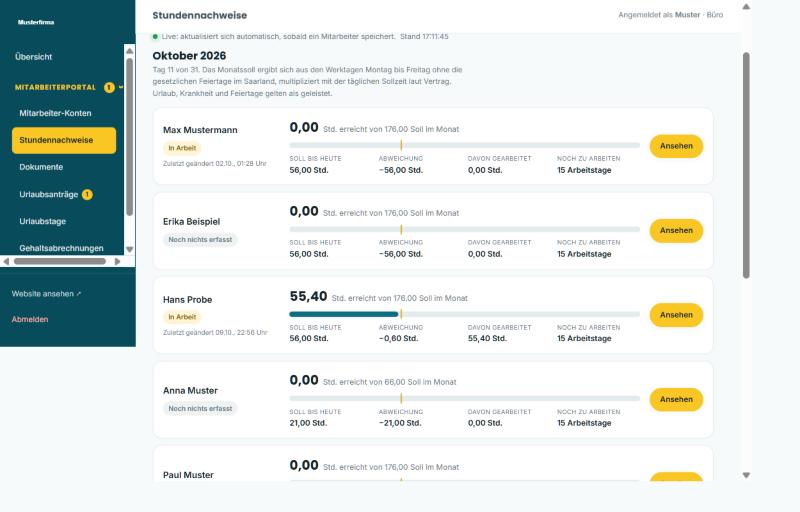
Task: Click Max Mustermann's 15 Arbeitstage value
Action: pos(584,170)
